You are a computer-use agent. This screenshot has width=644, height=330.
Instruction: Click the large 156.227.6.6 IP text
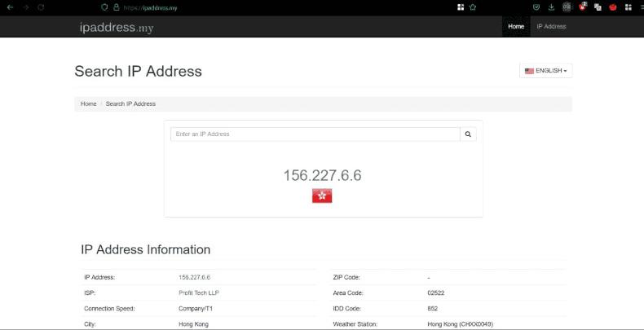click(323, 175)
